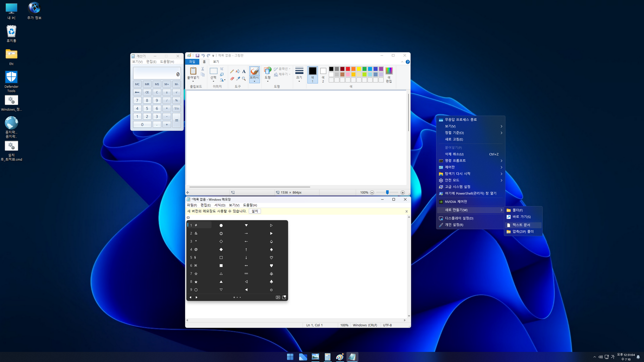Choose 텍스트 문서 in the new submenu
This screenshot has height=362, width=644.
coord(521,225)
